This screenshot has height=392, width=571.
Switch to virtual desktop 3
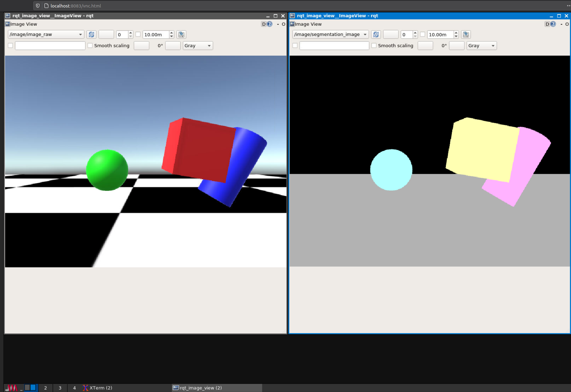click(60, 388)
